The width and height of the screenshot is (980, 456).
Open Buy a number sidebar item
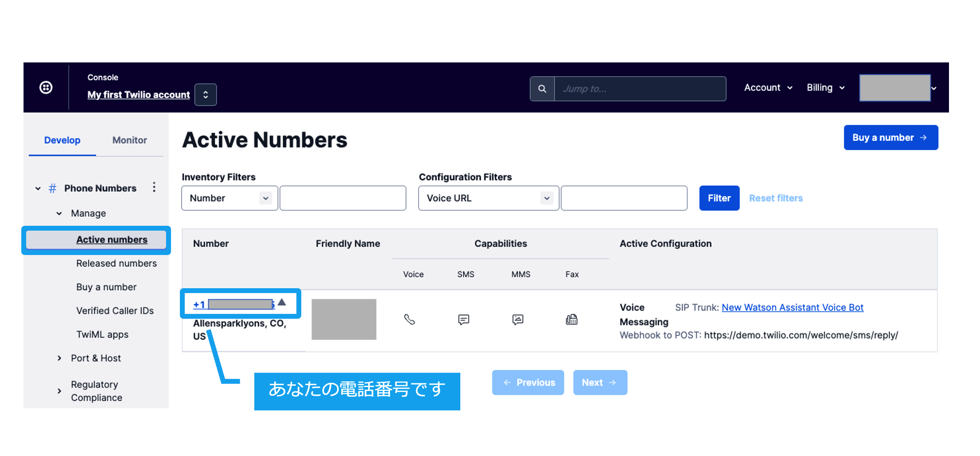click(106, 287)
